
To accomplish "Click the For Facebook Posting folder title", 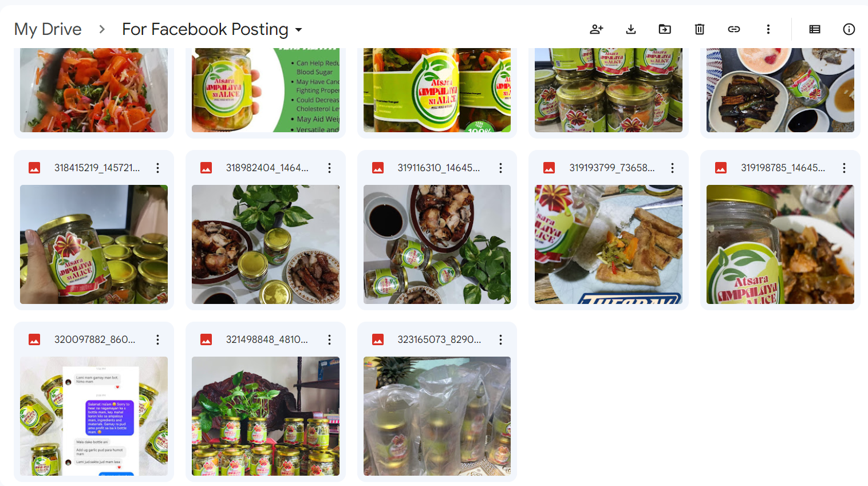I will coord(205,29).
